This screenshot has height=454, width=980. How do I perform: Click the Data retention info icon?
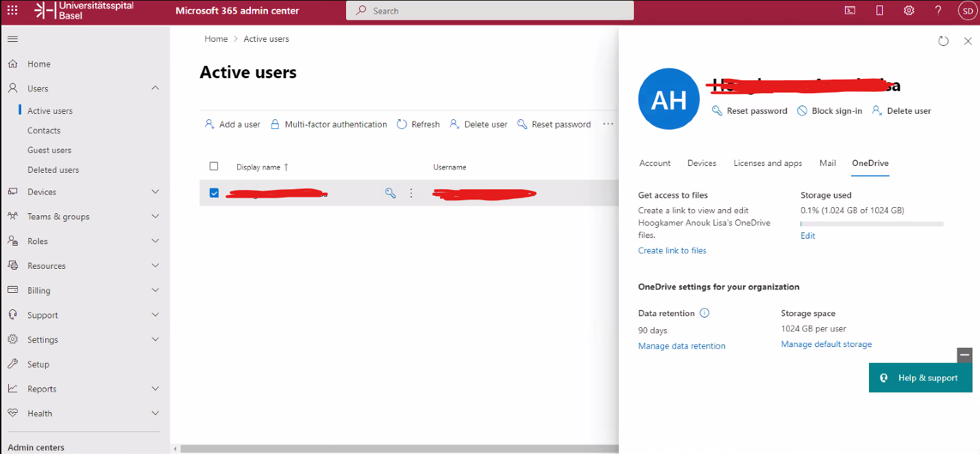(x=705, y=313)
